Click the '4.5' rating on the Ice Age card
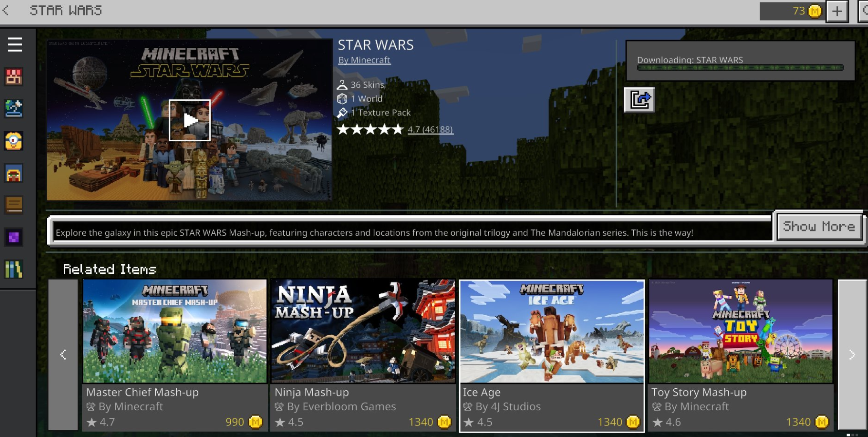 [x=484, y=422]
